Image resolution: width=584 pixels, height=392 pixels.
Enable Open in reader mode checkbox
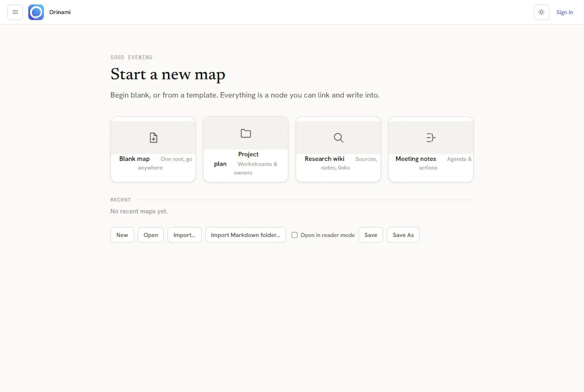tap(294, 235)
